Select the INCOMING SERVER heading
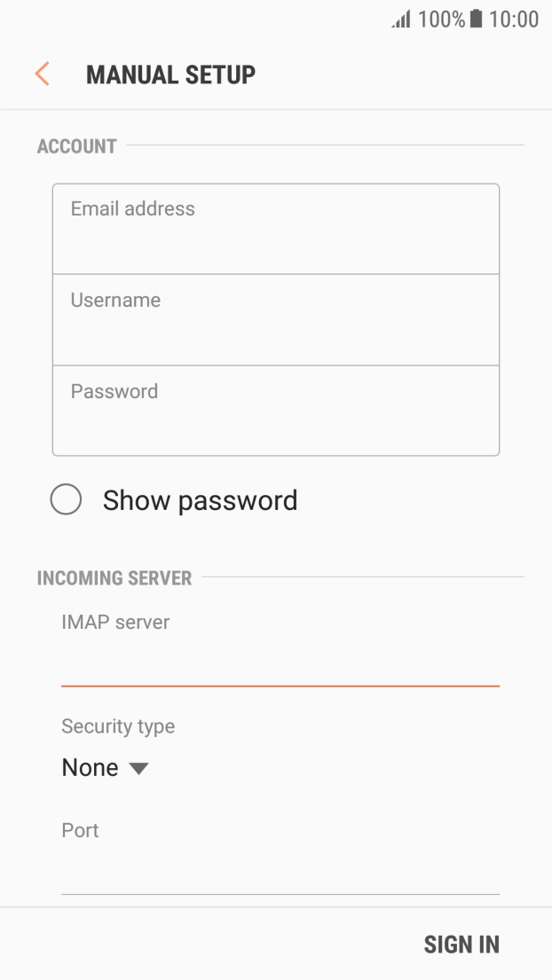The width and height of the screenshot is (552, 980). pos(114,577)
